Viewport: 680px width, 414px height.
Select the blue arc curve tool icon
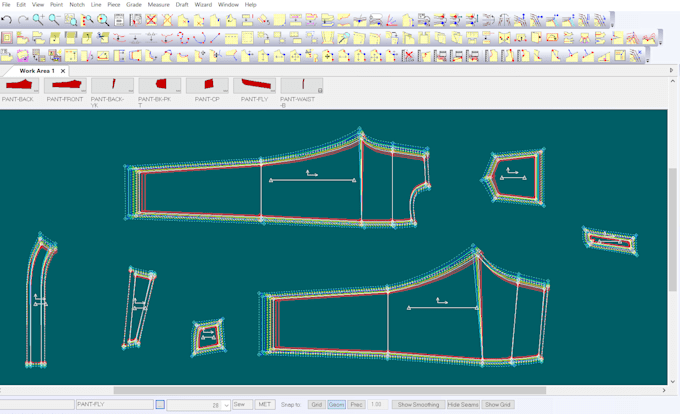point(199,38)
